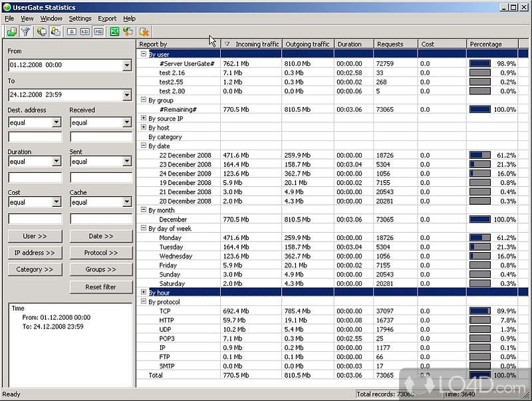Click the open database folder icon
This screenshot has height=401, width=532.
pyautogui.click(x=11, y=31)
